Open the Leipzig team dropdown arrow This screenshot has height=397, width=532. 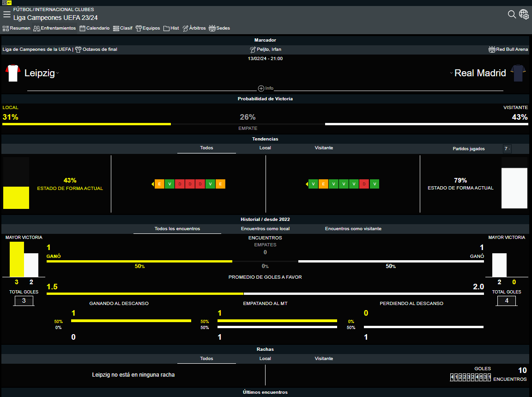pos(58,73)
